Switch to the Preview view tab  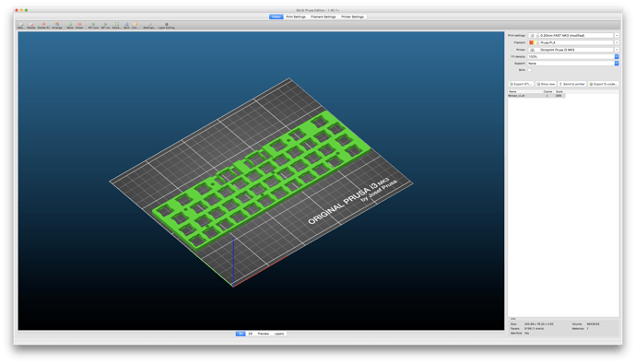click(x=264, y=334)
